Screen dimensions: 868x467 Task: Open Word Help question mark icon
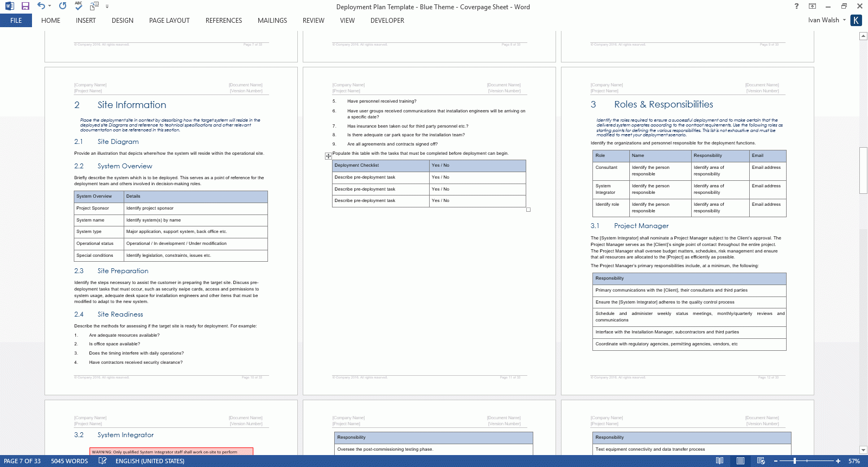(796, 6)
